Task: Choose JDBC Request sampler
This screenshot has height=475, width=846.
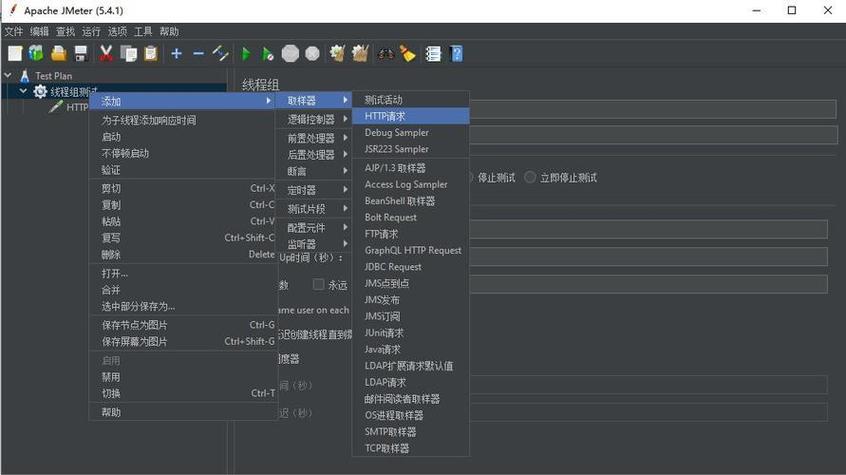Action: pyautogui.click(x=411, y=267)
